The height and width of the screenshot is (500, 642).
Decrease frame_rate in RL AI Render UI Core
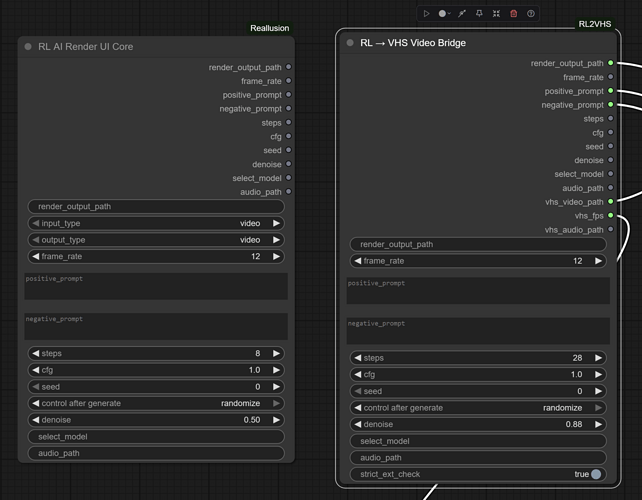36,256
